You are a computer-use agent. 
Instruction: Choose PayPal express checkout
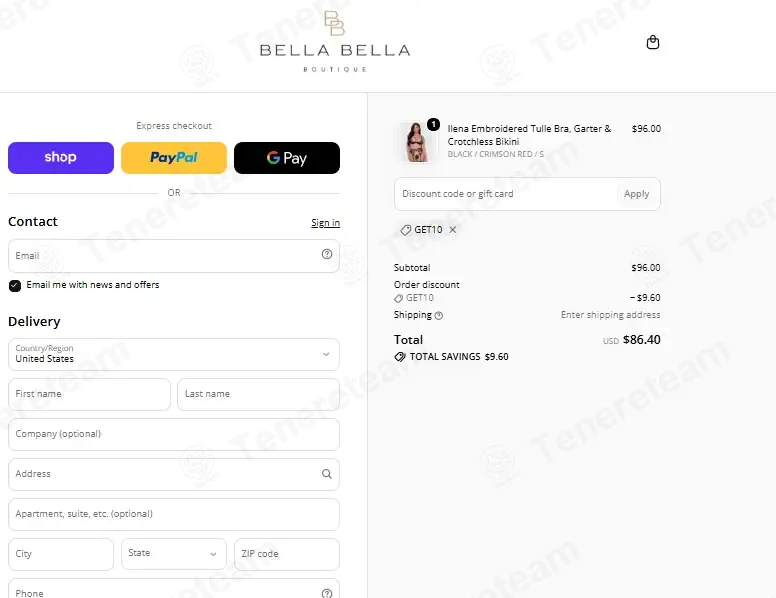(174, 158)
